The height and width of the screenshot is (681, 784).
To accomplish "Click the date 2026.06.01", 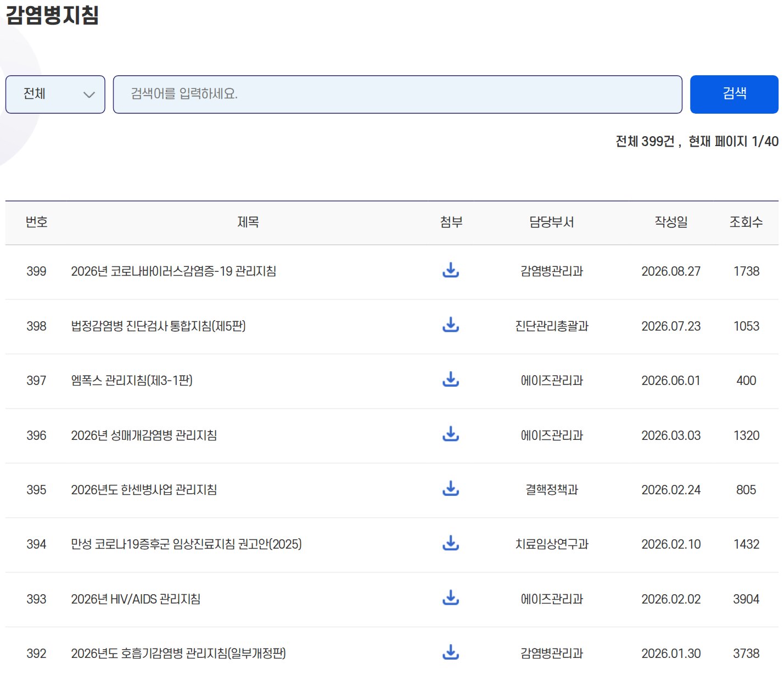I will pos(671,381).
